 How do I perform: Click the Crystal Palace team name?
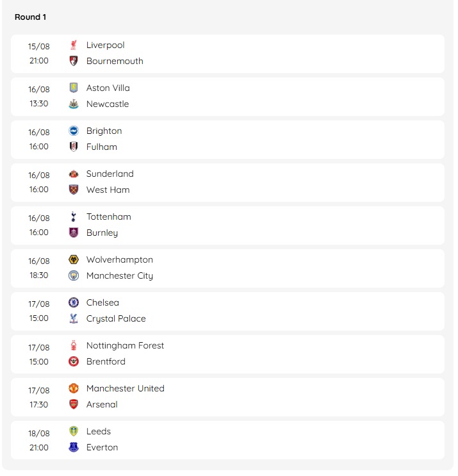click(x=116, y=319)
